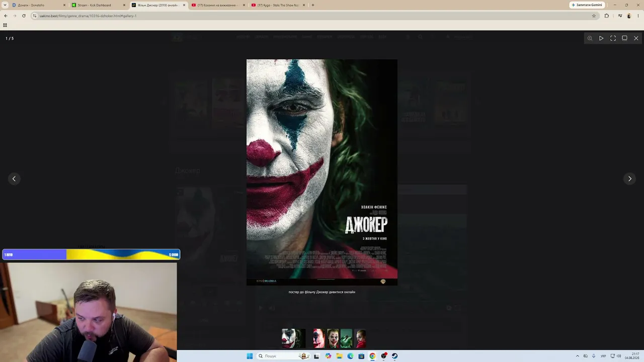The height and width of the screenshot is (362, 644).
Task: Go to the next gallery image
Action: 629,178
